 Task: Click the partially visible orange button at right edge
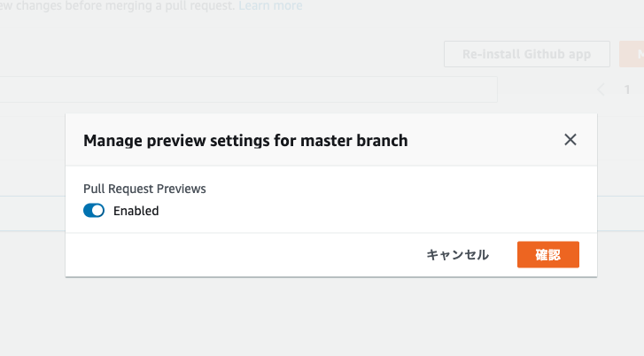coord(632,54)
